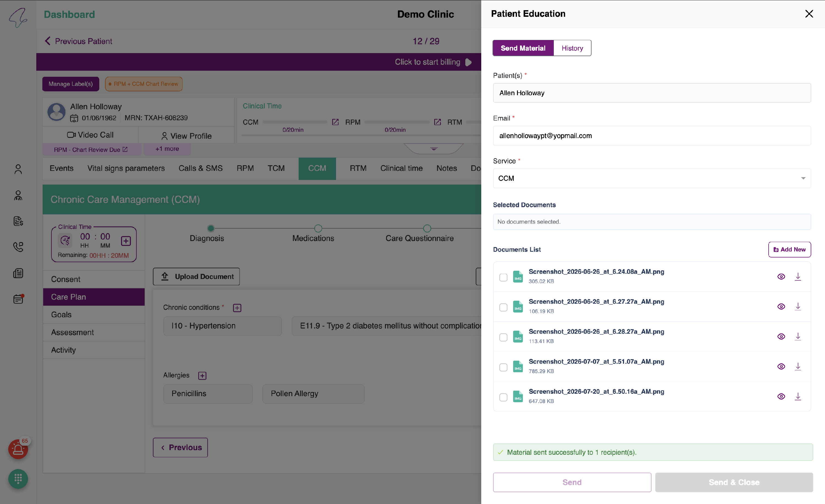Viewport: 825px width, 504px height.
Task: Go to Previous Patient chevron
Action: (x=48, y=41)
